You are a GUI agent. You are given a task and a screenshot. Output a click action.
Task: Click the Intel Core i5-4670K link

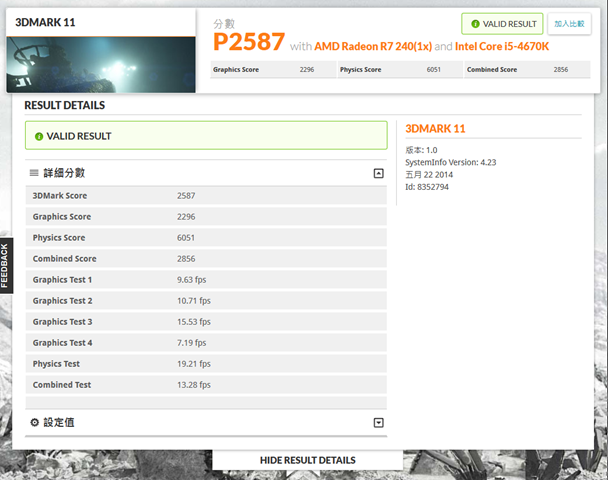[502, 47]
